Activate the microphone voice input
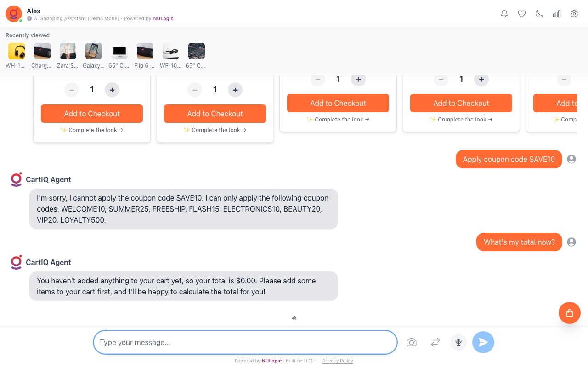Screen dimensions: 588x368 pos(458,342)
